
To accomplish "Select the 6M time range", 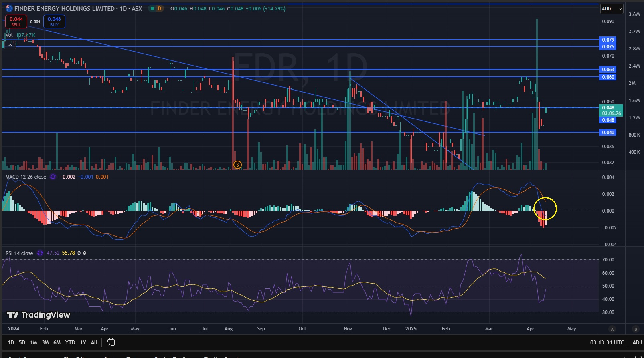I will pyautogui.click(x=57, y=342).
